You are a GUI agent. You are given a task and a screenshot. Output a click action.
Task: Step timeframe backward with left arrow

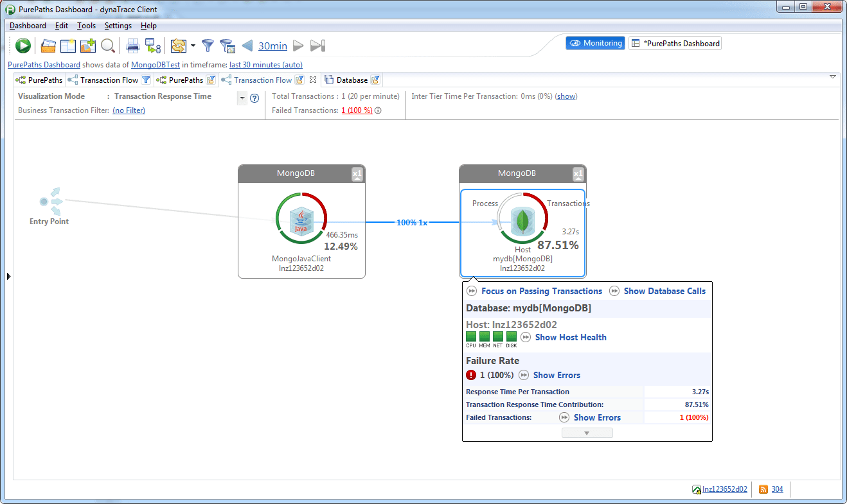pos(247,46)
